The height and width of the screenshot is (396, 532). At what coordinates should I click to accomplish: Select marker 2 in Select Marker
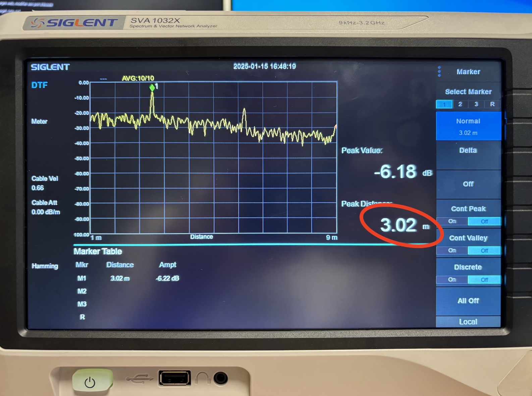click(460, 104)
